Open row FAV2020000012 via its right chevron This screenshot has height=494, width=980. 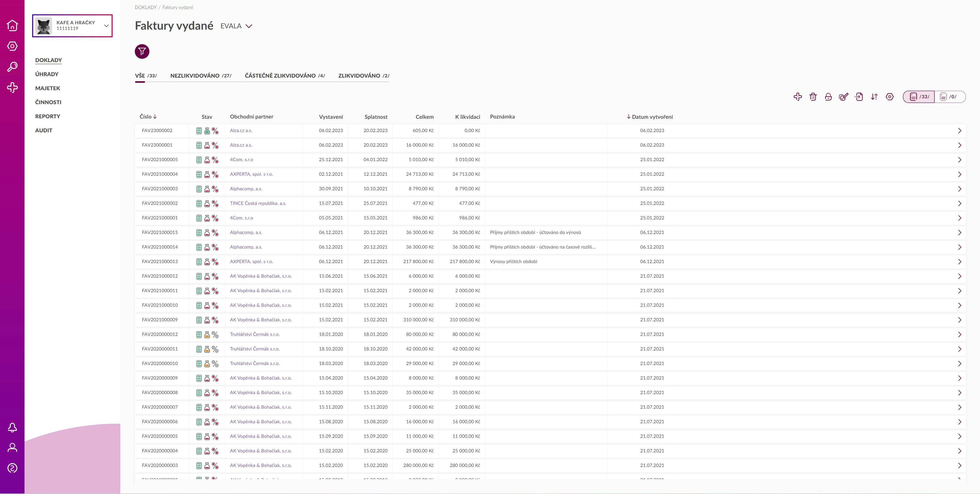click(x=960, y=335)
